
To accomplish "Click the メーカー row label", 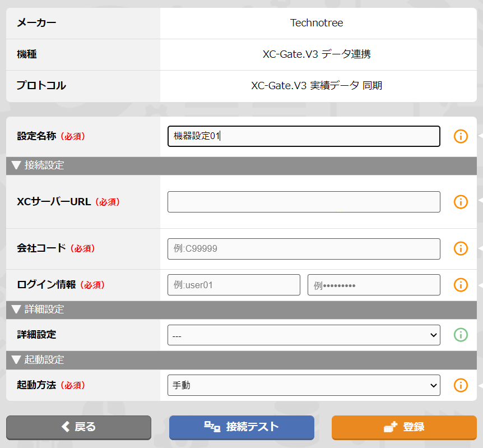I will (36, 23).
